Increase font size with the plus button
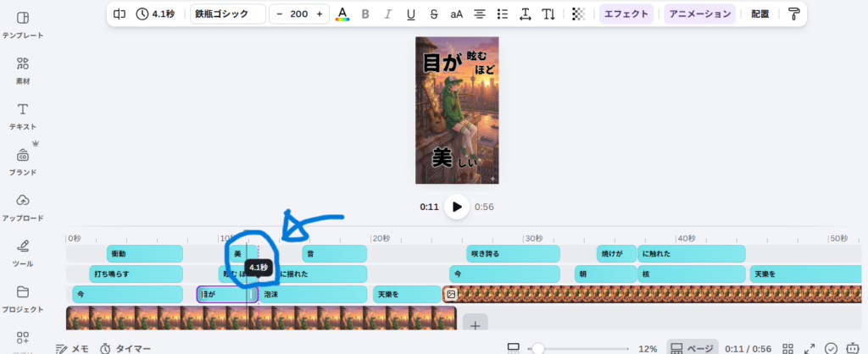 [320, 14]
